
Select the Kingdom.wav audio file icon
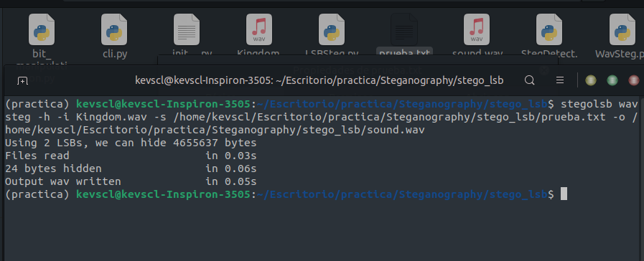click(x=259, y=29)
